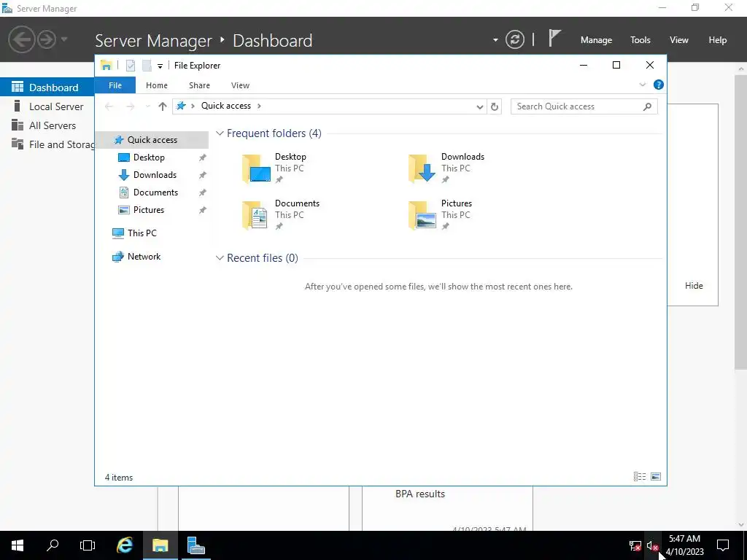Click the chevron after Quick access in address bar
747x560 pixels.
[259, 106]
